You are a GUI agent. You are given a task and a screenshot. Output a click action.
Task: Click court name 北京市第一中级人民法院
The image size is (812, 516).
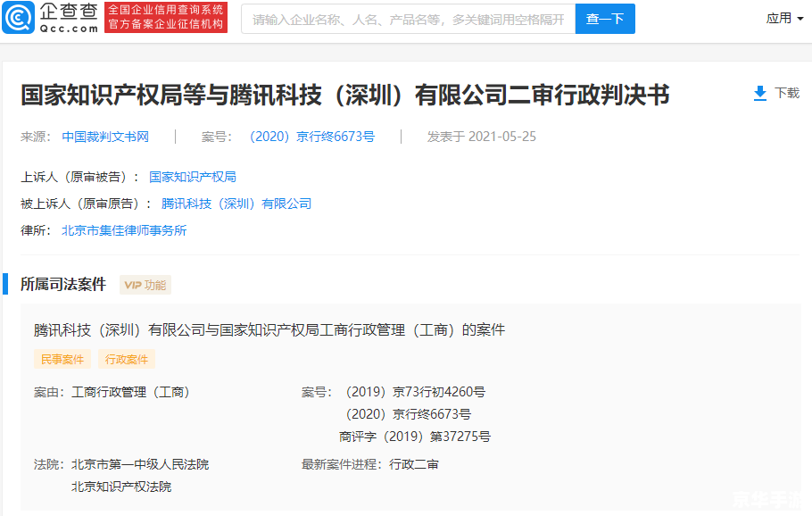(140, 465)
